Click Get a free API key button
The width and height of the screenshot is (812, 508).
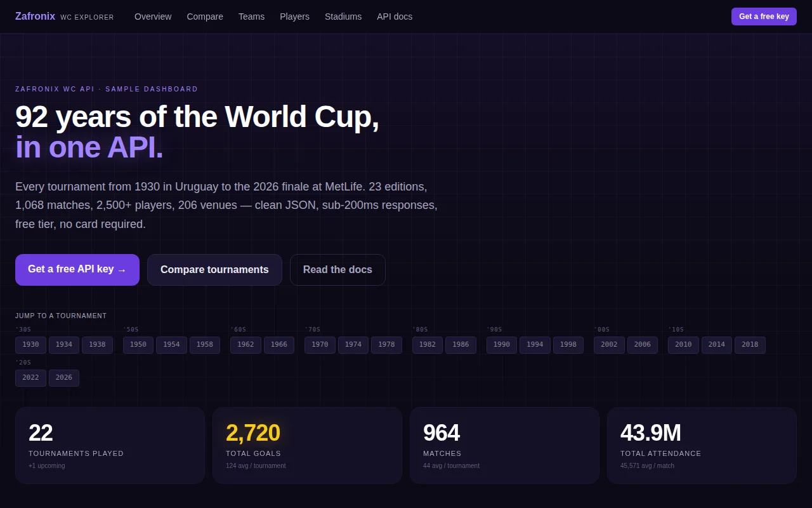(77, 270)
